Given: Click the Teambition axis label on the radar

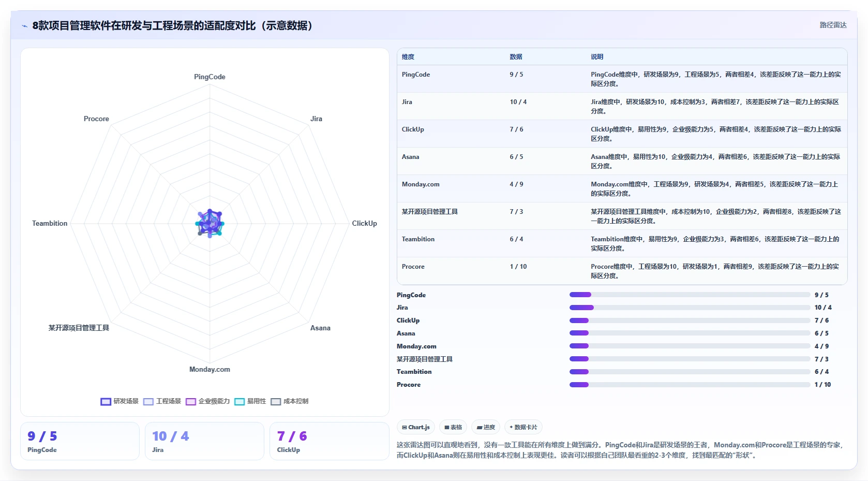Looking at the screenshot, I should [50, 223].
